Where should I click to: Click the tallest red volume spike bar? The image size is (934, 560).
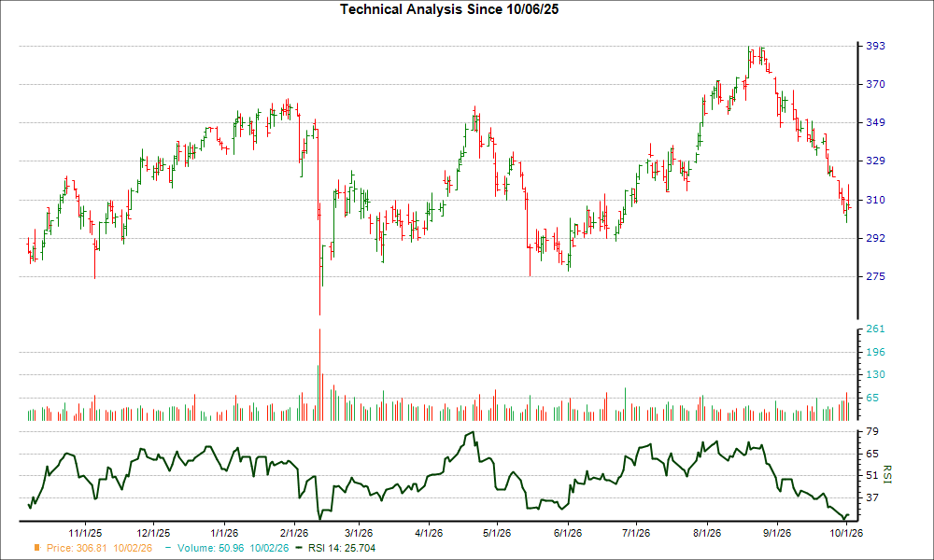319,375
